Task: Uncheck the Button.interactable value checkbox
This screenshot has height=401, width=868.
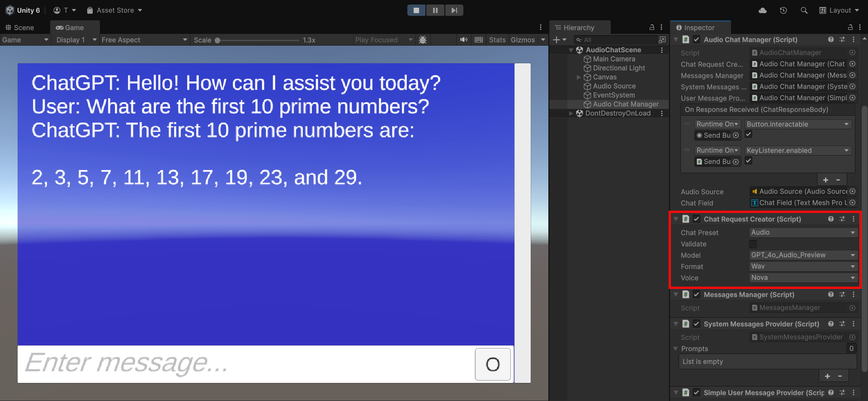Action: (x=749, y=135)
